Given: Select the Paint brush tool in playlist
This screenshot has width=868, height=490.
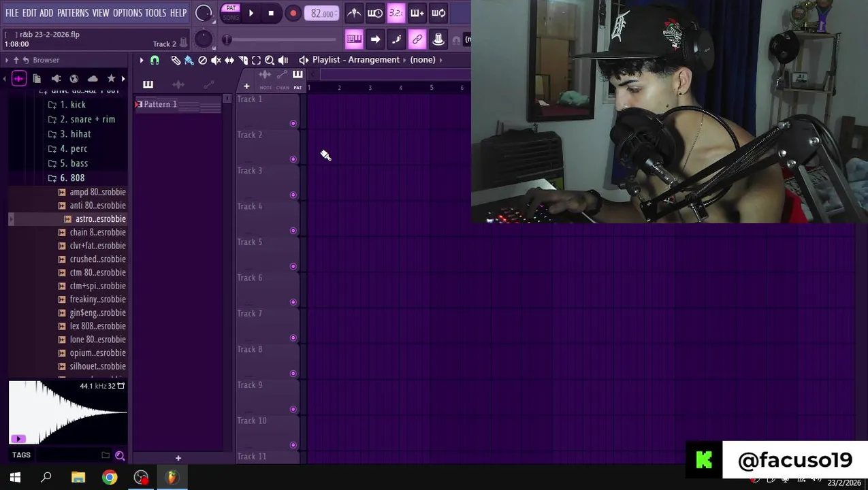Looking at the screenshot, I should (x=189, y=60).
